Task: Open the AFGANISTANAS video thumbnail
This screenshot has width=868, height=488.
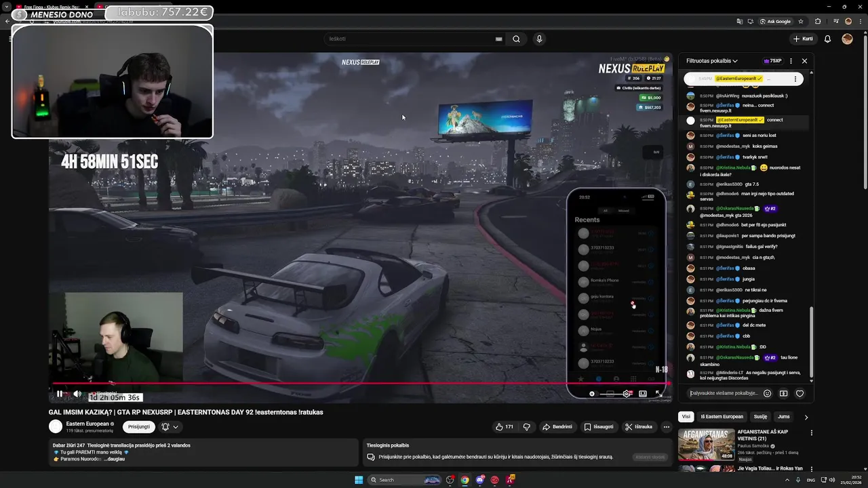Action: (706, 445)
